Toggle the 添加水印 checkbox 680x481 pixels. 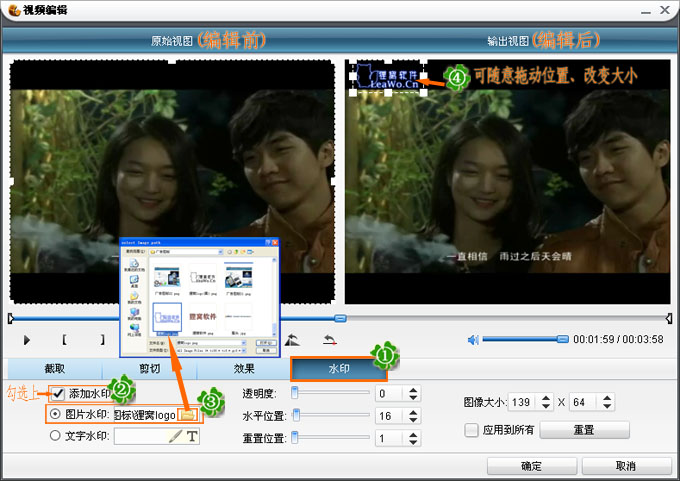[59, 393]
